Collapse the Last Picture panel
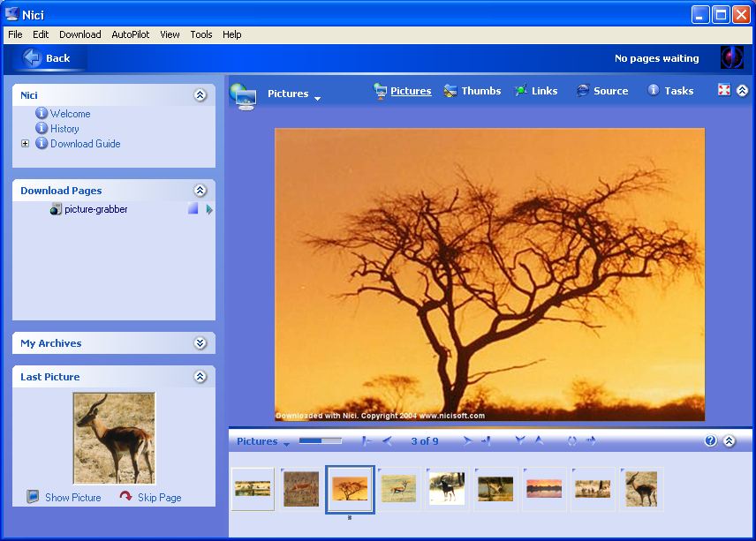Image resolution: width=756 pixels, height=541 pixels. (x=200, y=376)
